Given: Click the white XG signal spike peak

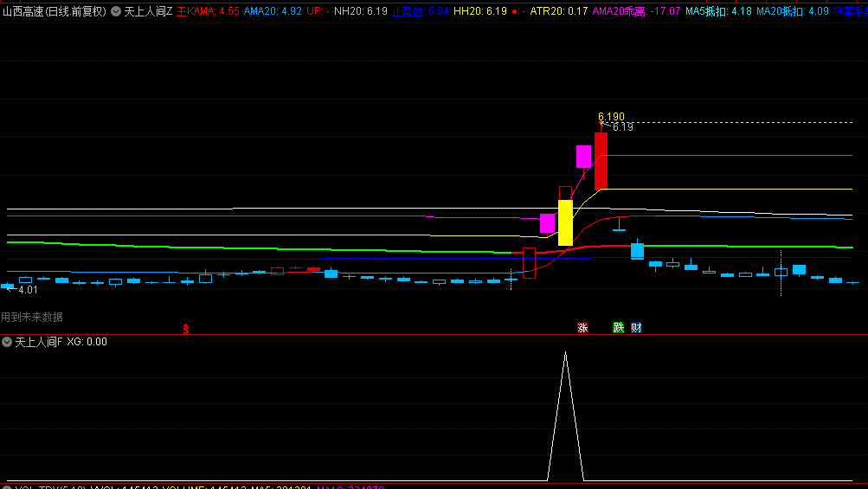Looking at the screenshot, I should click(x=565, y=353).
